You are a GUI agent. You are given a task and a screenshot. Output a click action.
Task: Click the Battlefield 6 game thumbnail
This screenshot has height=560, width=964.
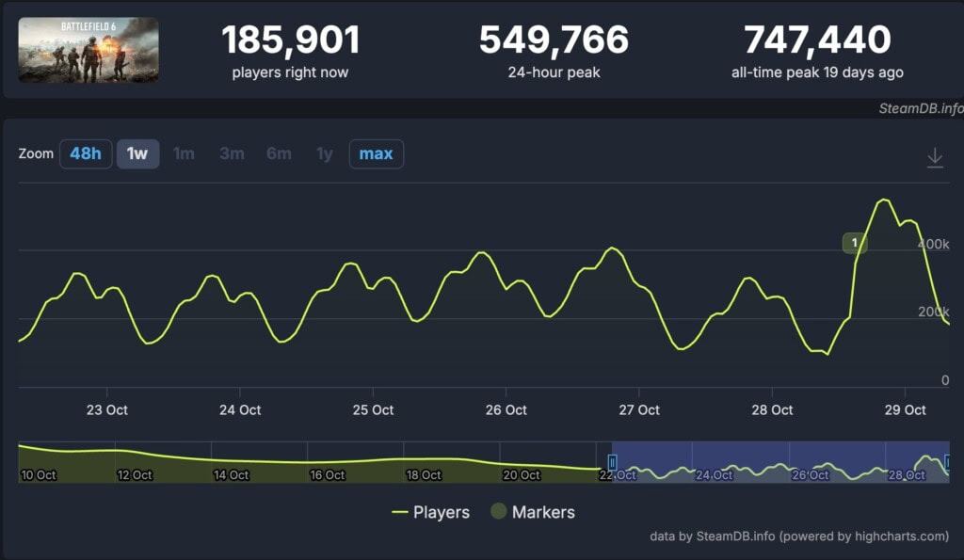pyautogui.click(x=88, y=50)
